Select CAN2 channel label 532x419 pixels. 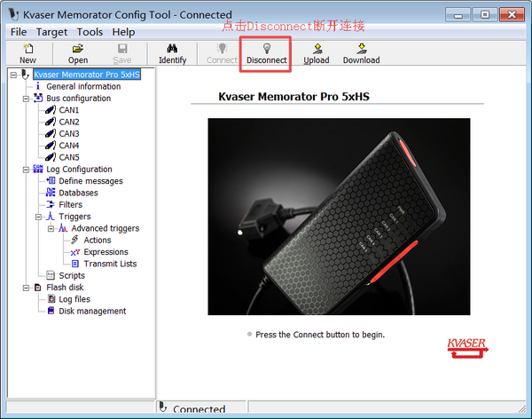[69, 122]
